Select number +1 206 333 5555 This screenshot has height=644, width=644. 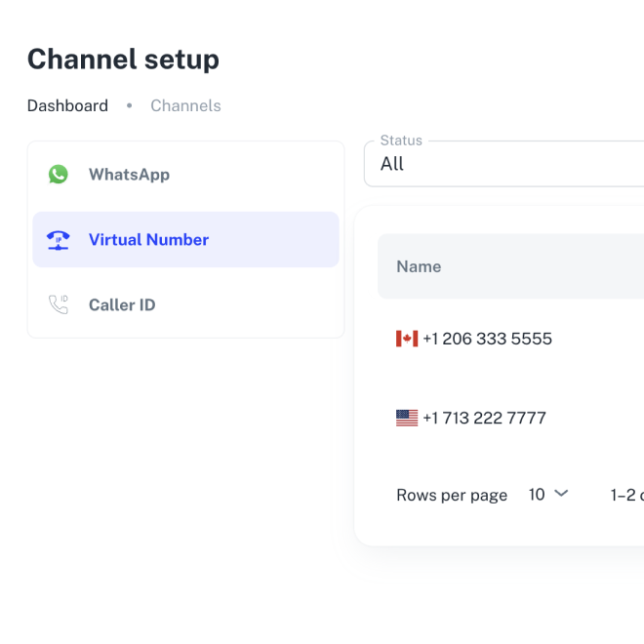pyautogui.click(x=487, y=339)
